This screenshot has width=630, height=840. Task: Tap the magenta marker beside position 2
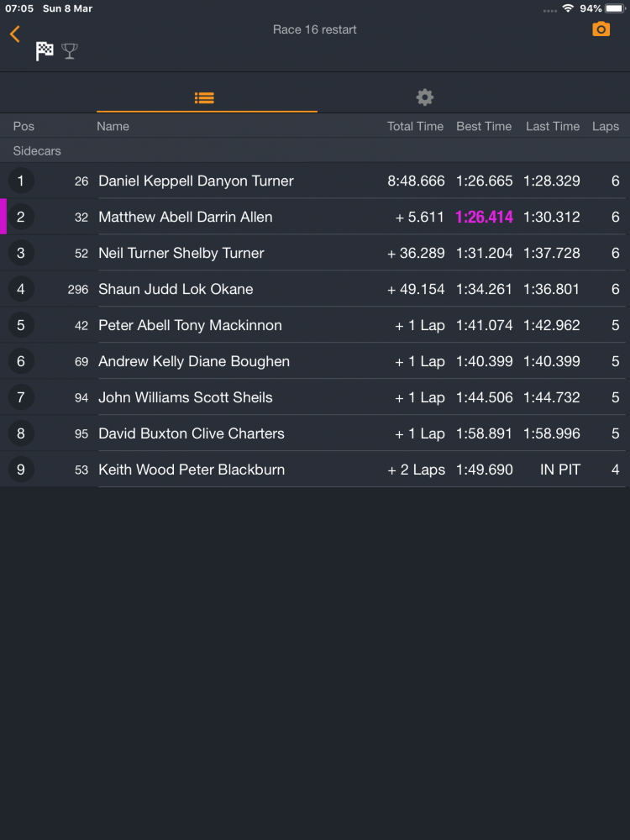click(3, 217)
